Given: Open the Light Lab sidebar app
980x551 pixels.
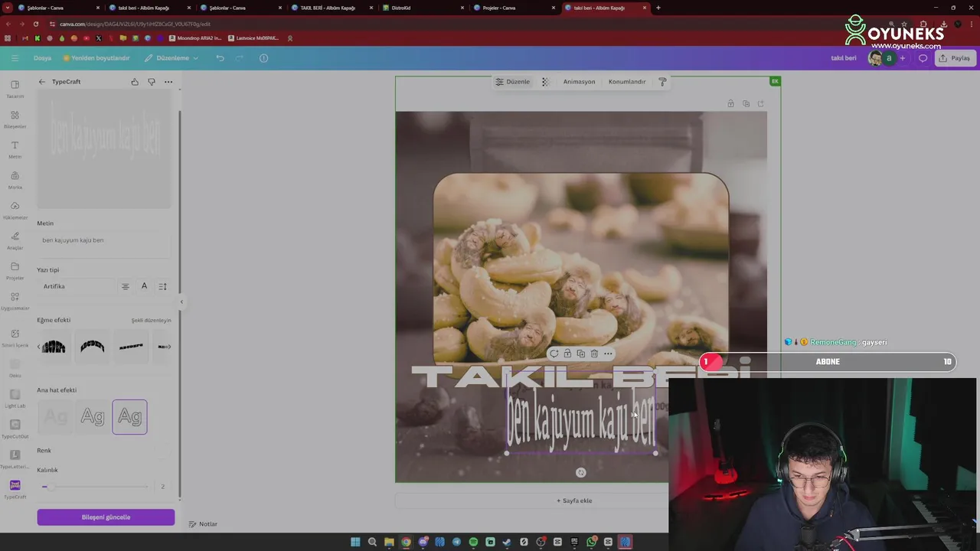Looking at the screenshot, I should [x=15, y=399].
